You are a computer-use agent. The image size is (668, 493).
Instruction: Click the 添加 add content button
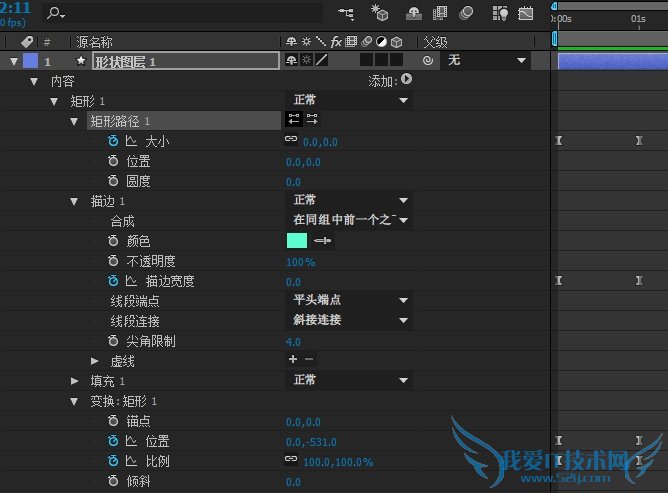(406, 79)
